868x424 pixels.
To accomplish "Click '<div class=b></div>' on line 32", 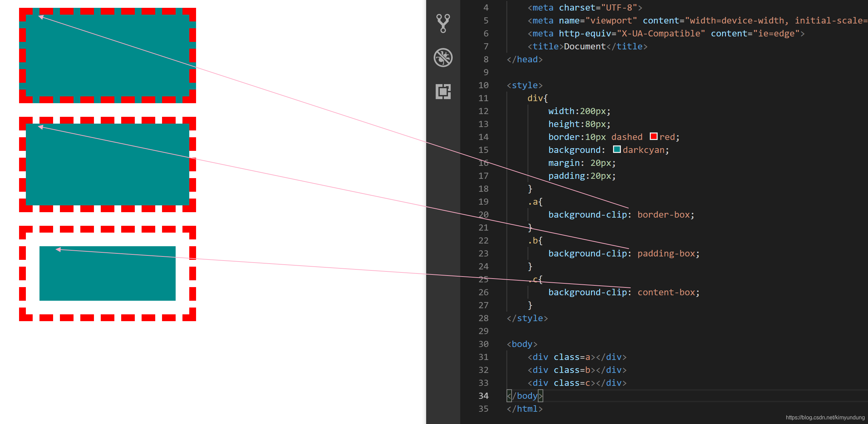I will click(x=577, y=370).
